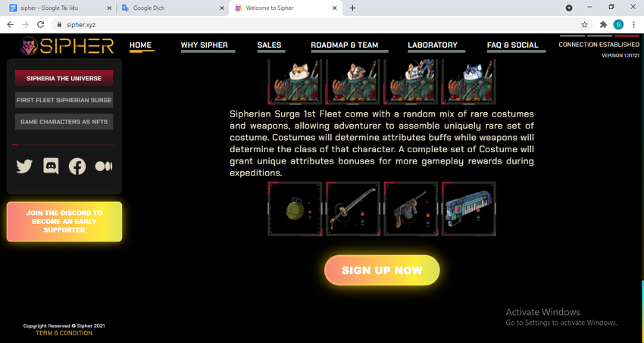
Task: Click Join the Discord early supporter button
Action: click(64, 222)
